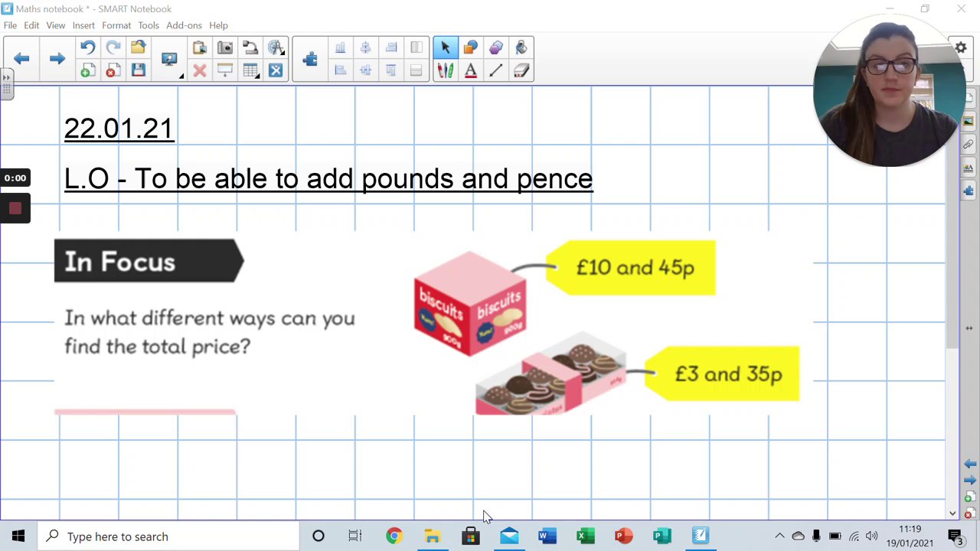Open the Add-ons puzzle tab in sidebar

pyautogui.click(x=969, y=191)
